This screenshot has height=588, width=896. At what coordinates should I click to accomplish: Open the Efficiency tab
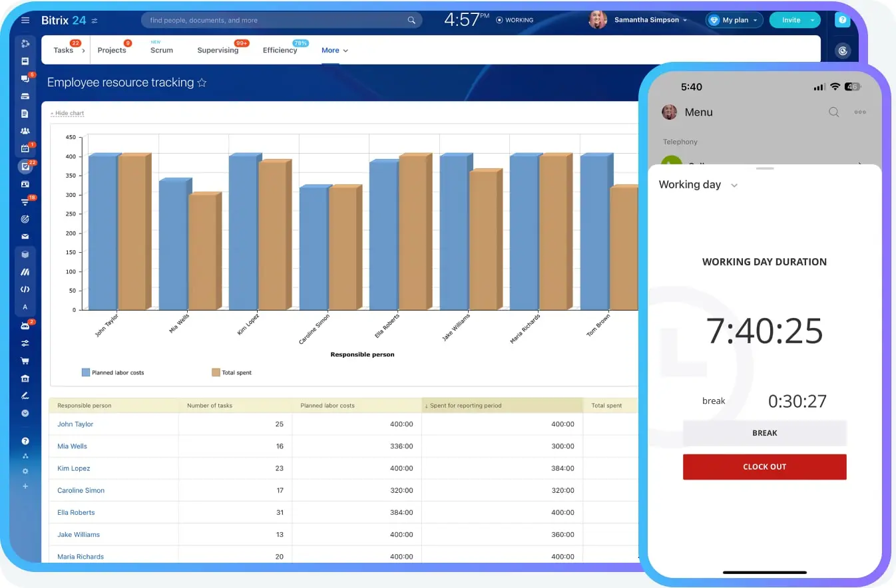pos(280,51)
